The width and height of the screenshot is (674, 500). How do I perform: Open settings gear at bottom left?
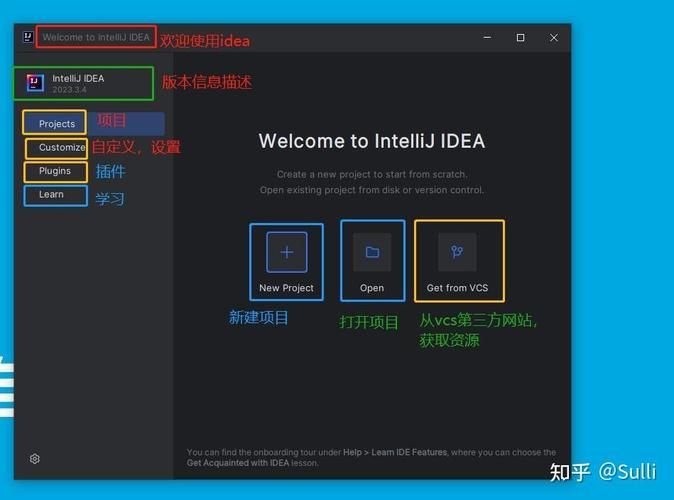pos(35,459)
